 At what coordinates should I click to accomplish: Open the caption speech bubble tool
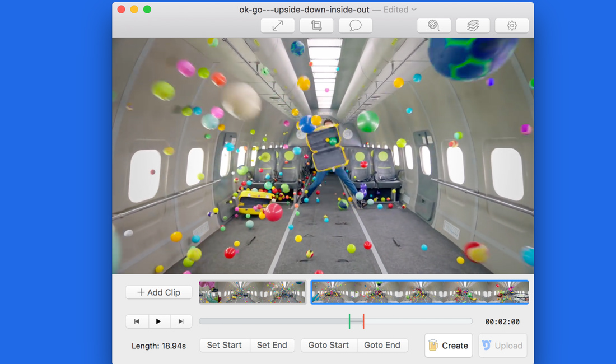pyautogui.click(x=355, y=25)
